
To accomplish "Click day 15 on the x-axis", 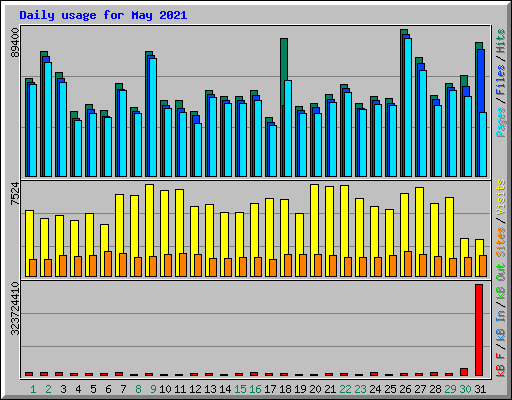I will point(240,389).
